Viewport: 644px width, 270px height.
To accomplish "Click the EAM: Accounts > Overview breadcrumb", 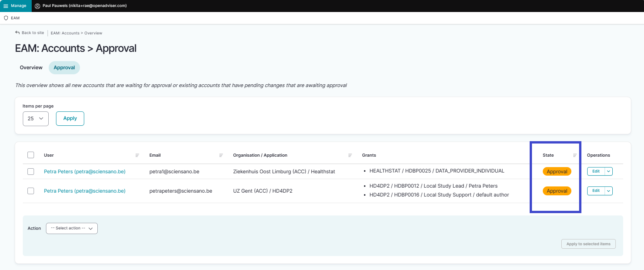I will coord(76,33).
